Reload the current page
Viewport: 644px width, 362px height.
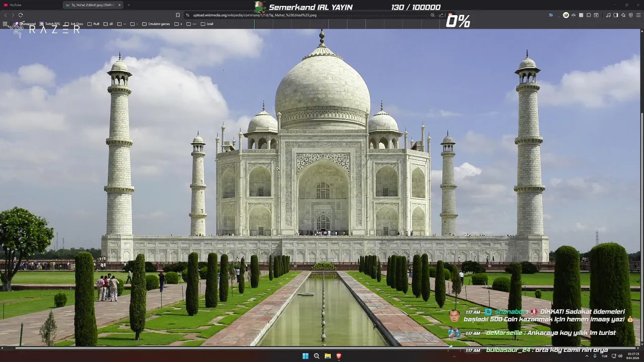click(x=21, y=15)
